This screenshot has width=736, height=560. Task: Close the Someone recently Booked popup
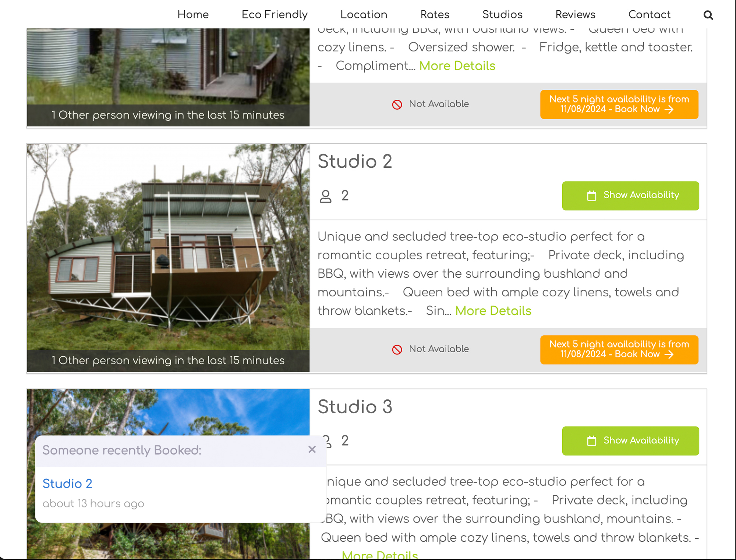tap(312, 449)
